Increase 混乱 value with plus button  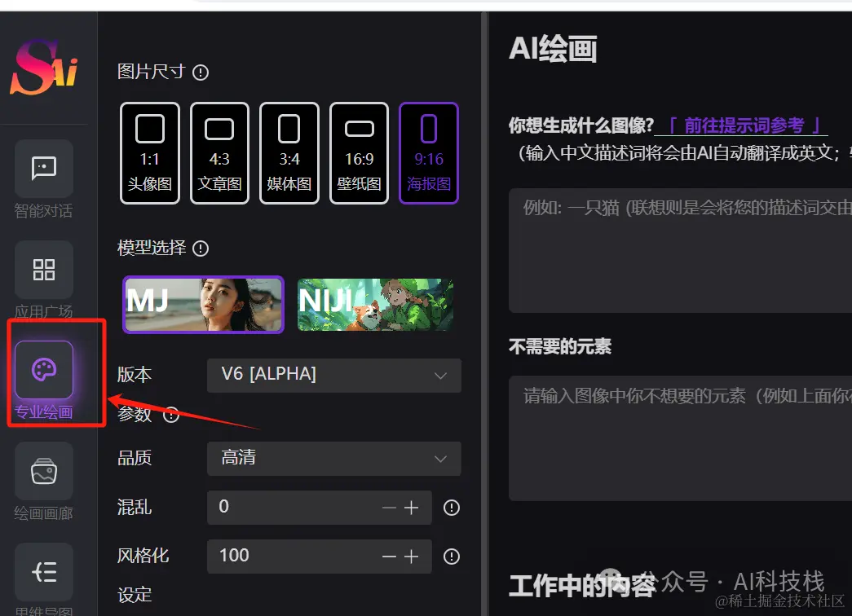412,508
